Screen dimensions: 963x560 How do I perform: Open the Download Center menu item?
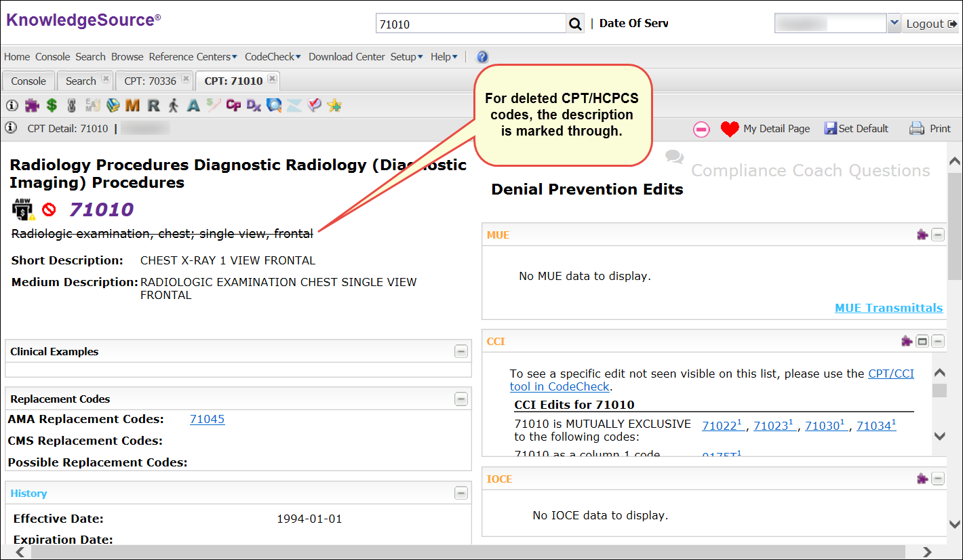click(347, 57)
